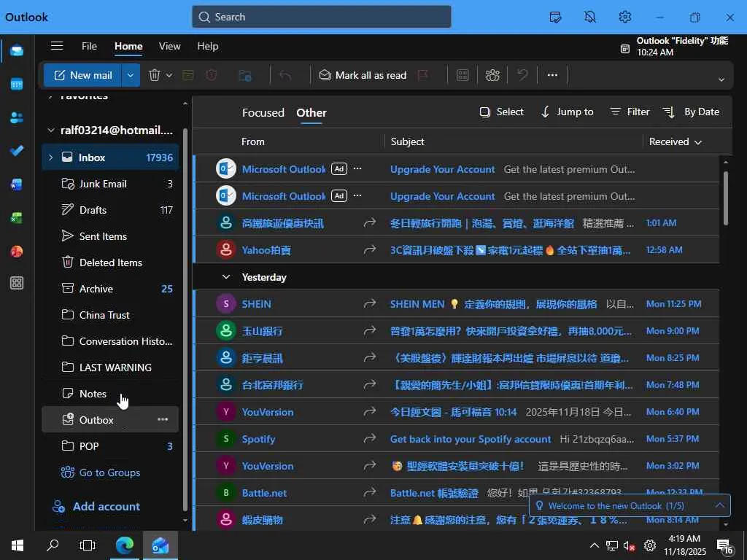
Task: Switch to the Focused inbox tab
Action: [263, 113]
